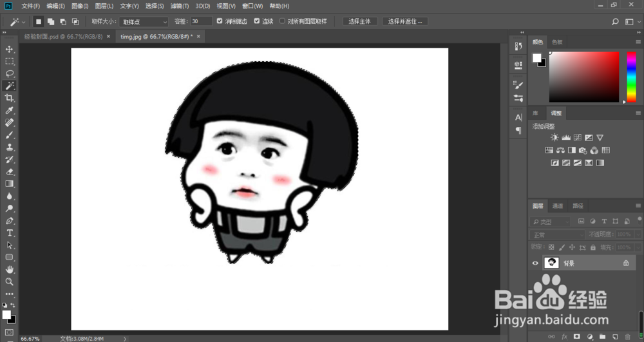Select the Blur tool
Image resolution: width=644 pixels, height=342 pixels.
point(9,196)
